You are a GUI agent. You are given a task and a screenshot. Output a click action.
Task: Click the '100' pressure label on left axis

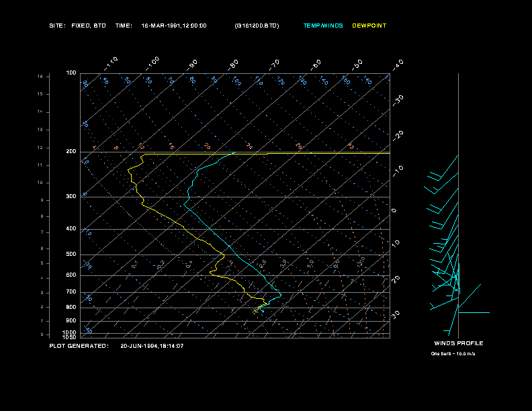coord(71,73)
